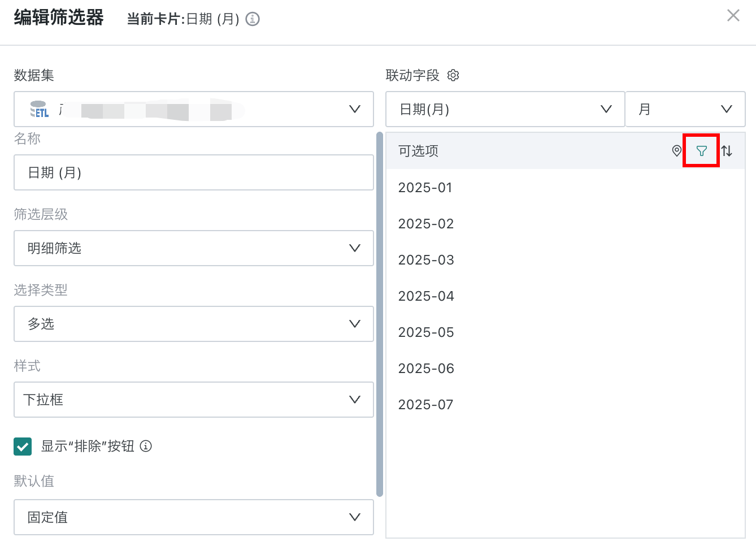Open the 固定值 default value dropdown
This screenshot has height=546, width=756.
[x=194, y=517]
